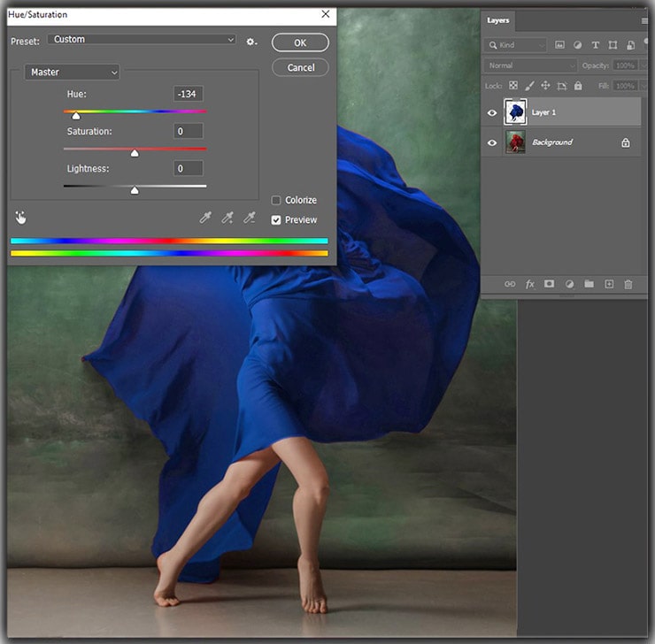This screenshot has height=644, width=655.
Task: Click the Hue slider handle
Action: (x=75, y=116)
